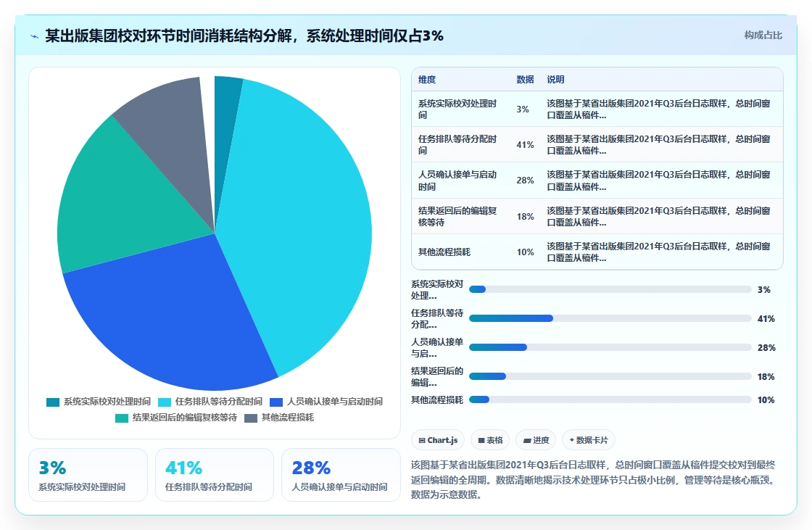Toggle the 其他流程损耗 legend swatch
Image resolution: width=812 pixels, height=530 pixels.
tap(251, 418)
